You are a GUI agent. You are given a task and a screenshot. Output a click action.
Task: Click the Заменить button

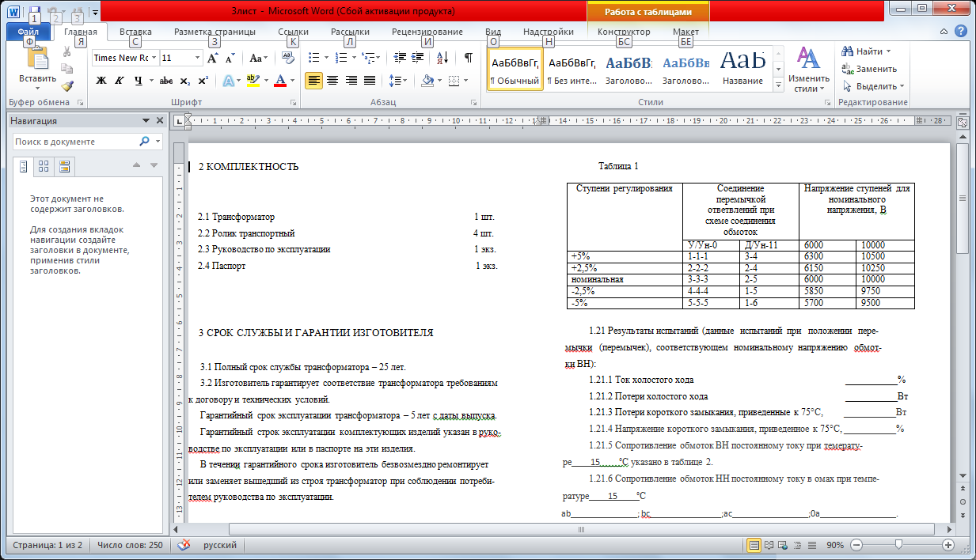coord(869,69)
